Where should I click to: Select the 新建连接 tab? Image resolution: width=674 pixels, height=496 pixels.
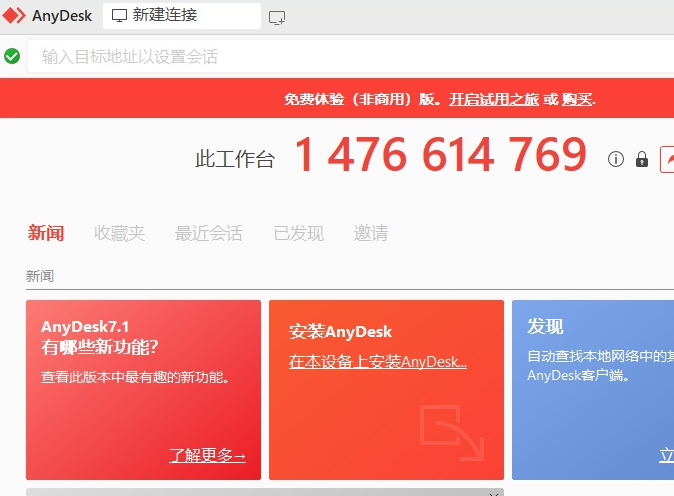pos(182,16)
